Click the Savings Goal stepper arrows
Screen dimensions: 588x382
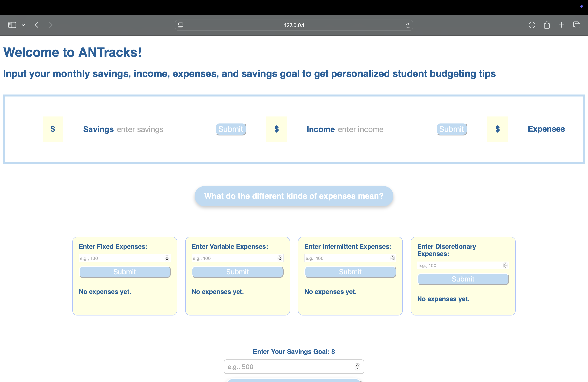pyautogui.click(x=357, y=367)
